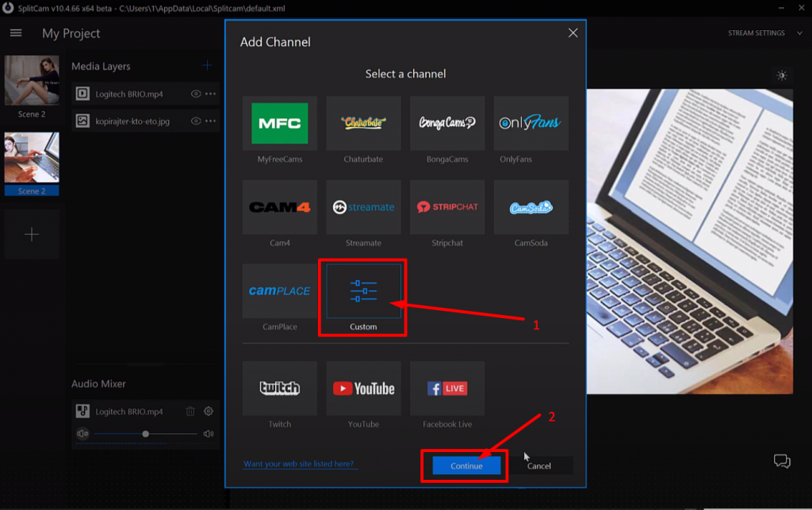Select the highlighted Scene 2 laptop thumbnail
Image resolution: width=812 pixels, height=510 pixels.
32,157
